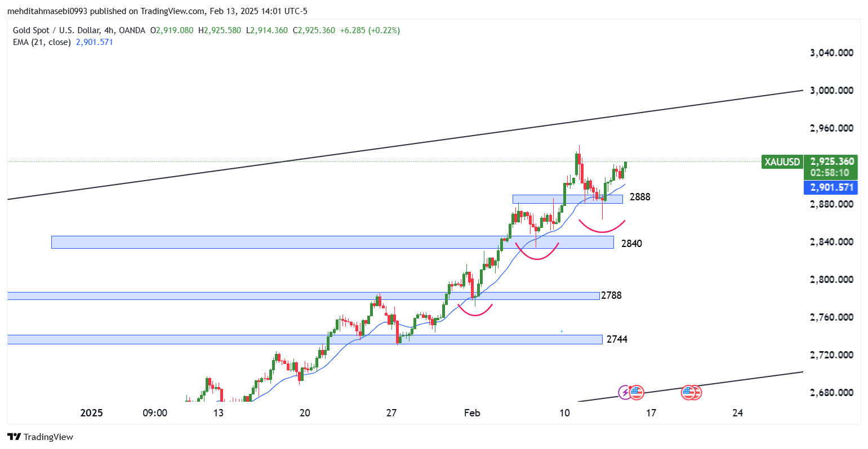Click the 2744 level annotation text
Viewport: 868px width, 449px height.
pyautogui.click(x=617, y=339)
